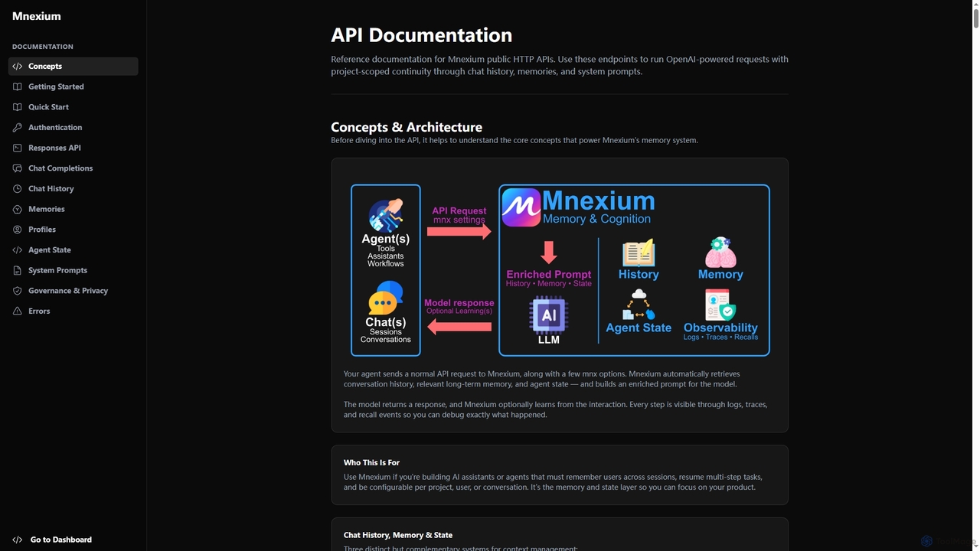Click the 'Logs • Traces • Recalls' caption

[x=720, y=337]
